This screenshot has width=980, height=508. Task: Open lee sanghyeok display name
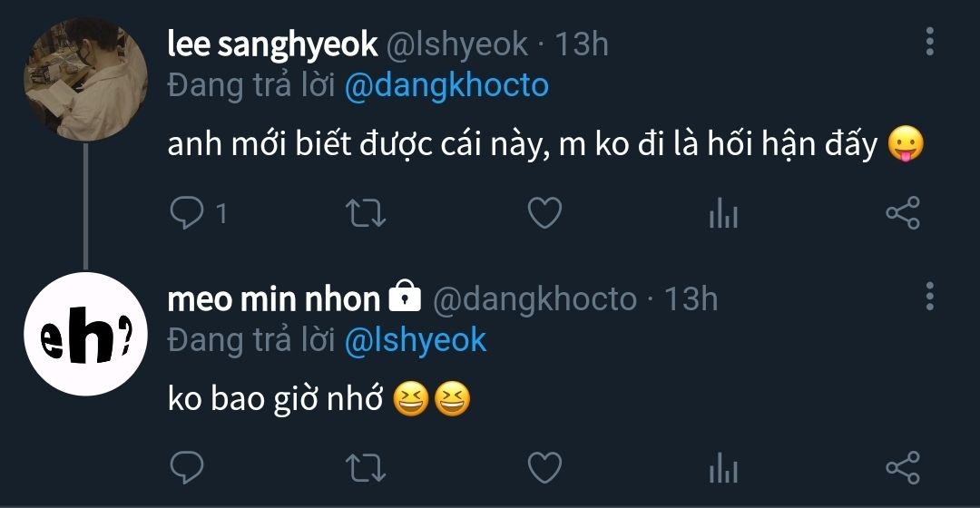(272, 44)
